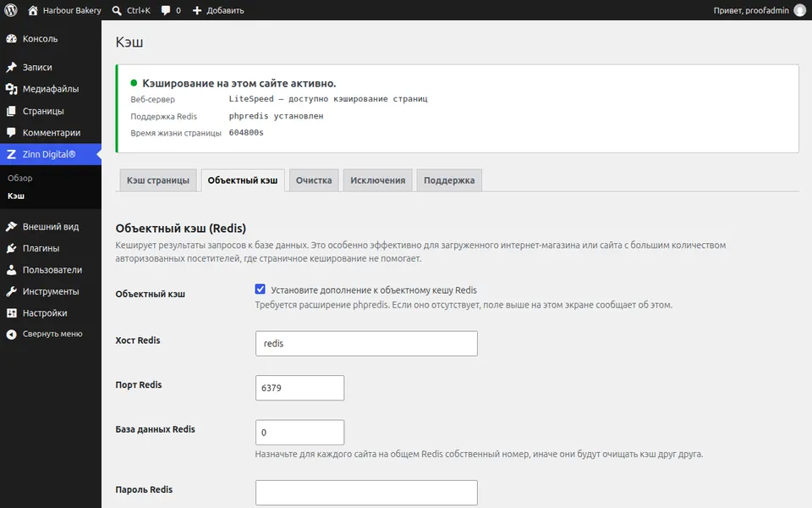Click the Zinn Digital Z icon
Screen dimensions: 812x508
[x=11, y=154]
